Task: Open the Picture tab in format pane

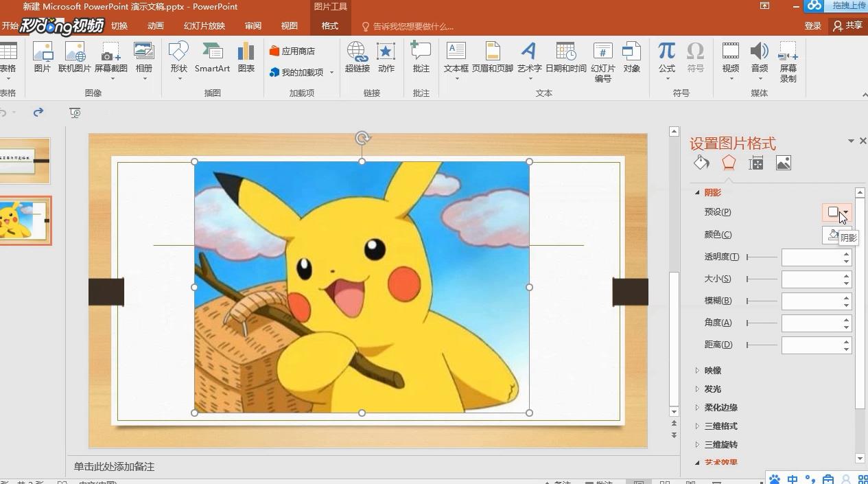Action: click(784, 163)
